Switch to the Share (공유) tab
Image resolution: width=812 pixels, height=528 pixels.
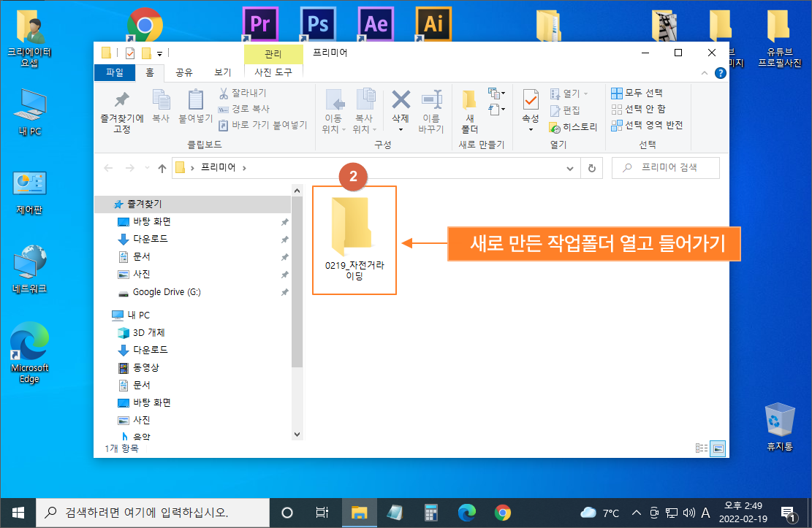[x=184, y=72]
